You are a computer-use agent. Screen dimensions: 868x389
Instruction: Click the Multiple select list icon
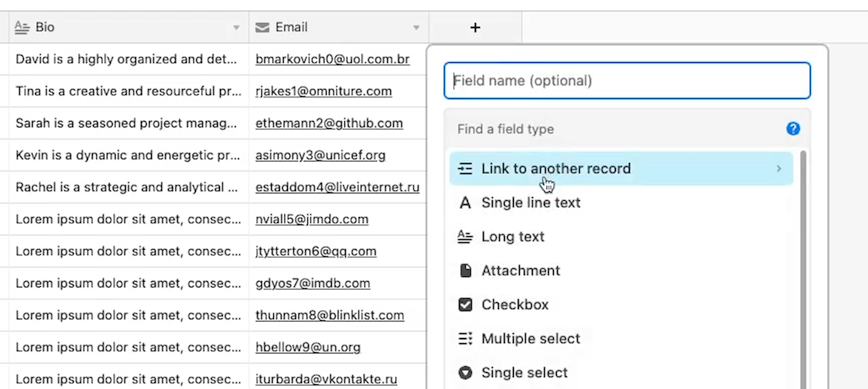466,339
